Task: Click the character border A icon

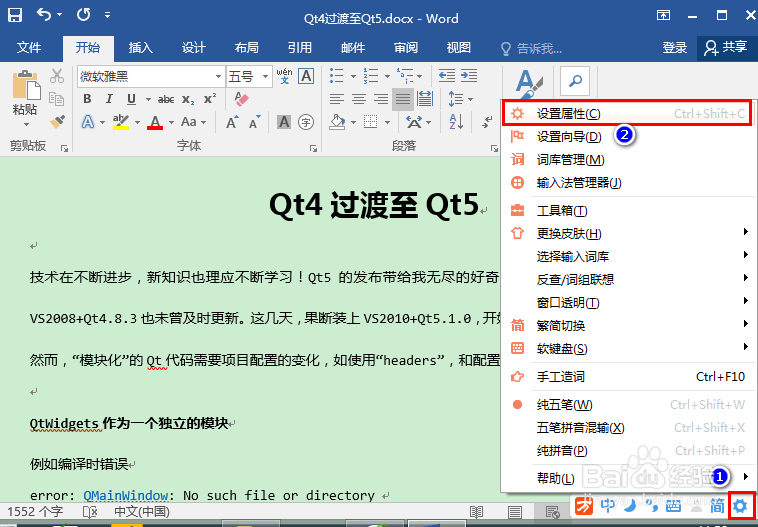Action: (306, 76)
